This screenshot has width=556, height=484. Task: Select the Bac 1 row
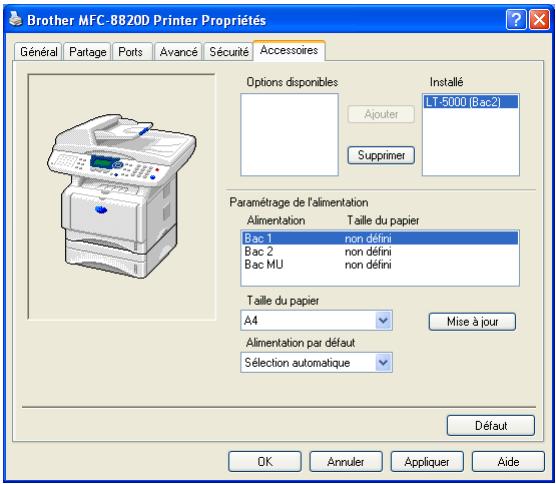click(380, 238)
